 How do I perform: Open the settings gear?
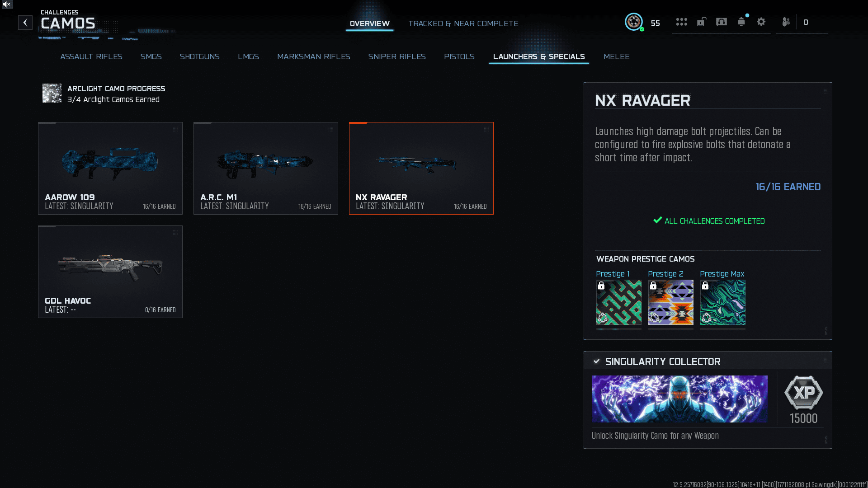click(761, 22)
